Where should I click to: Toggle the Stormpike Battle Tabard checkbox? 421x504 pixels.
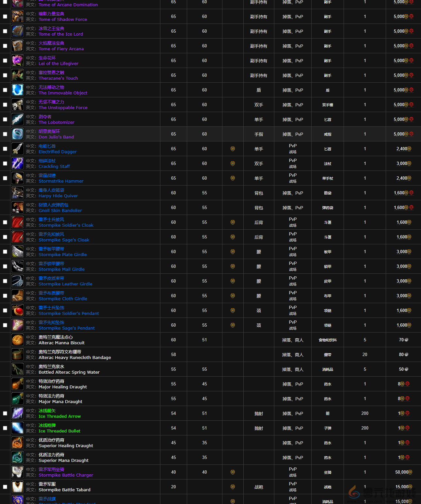[x=5, y=487]
